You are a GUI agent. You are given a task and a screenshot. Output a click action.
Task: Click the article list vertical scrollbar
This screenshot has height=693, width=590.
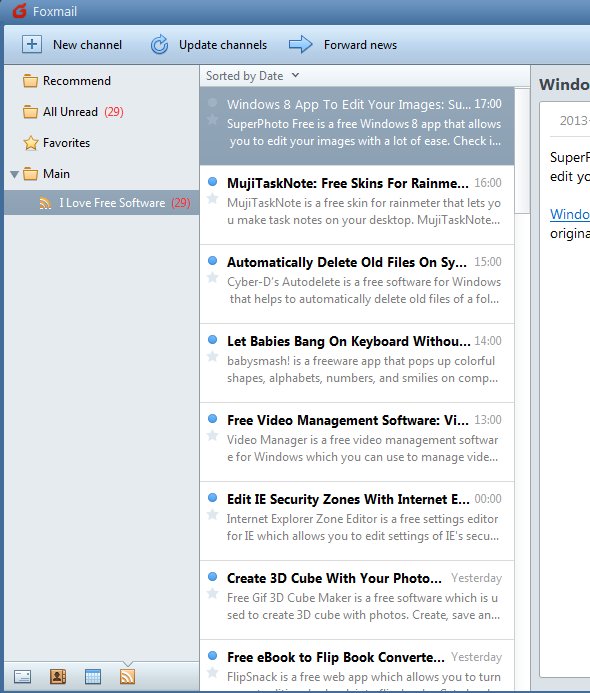pos(522,150)
